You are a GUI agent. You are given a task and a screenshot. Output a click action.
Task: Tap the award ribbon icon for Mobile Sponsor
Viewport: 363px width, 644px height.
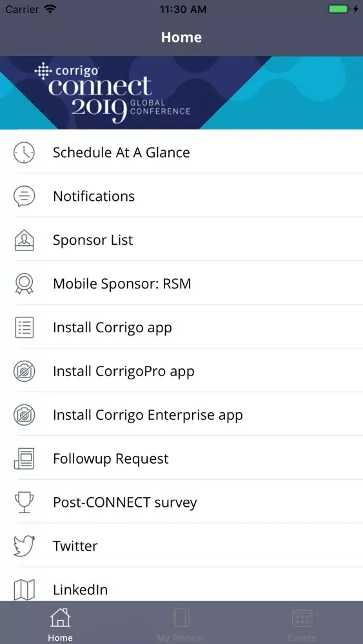(x=24, y=284)
